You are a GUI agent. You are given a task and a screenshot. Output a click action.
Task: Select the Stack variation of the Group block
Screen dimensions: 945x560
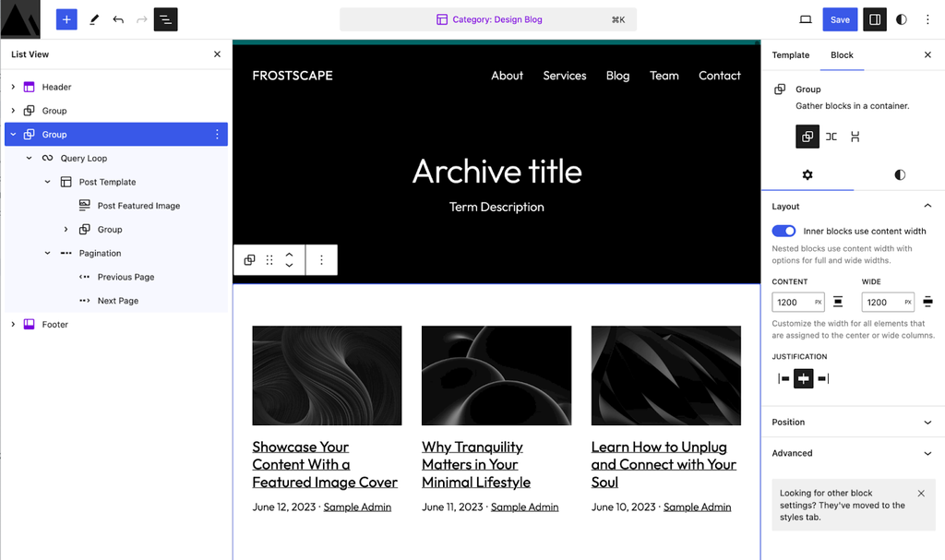click(855, 137)
